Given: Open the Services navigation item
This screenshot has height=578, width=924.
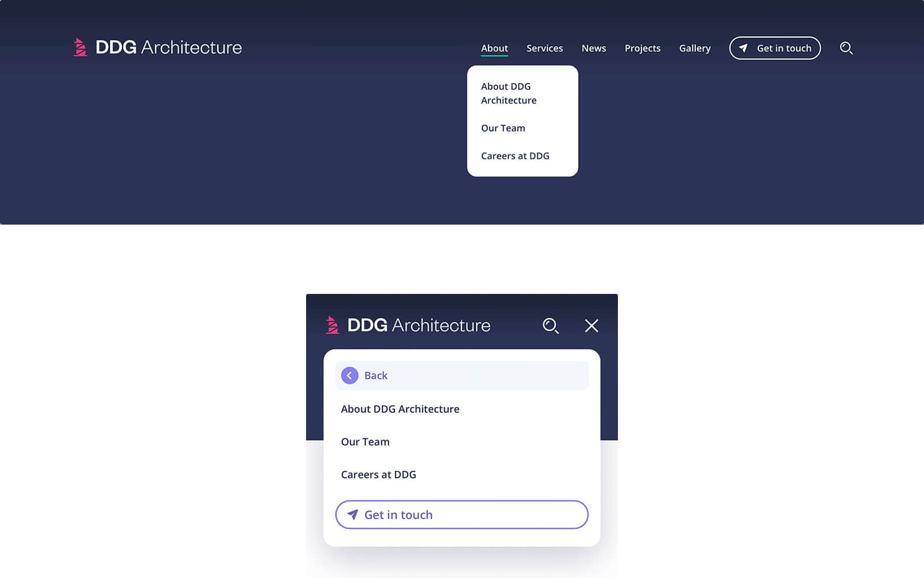Looking at the screenshot, I should tap(545, 49).
